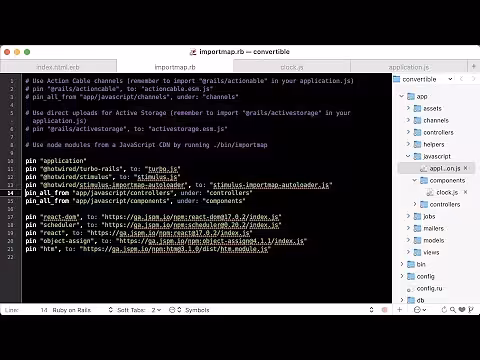Click line number 14 in the gutter
Screen dimensions: 480x360
11,193
